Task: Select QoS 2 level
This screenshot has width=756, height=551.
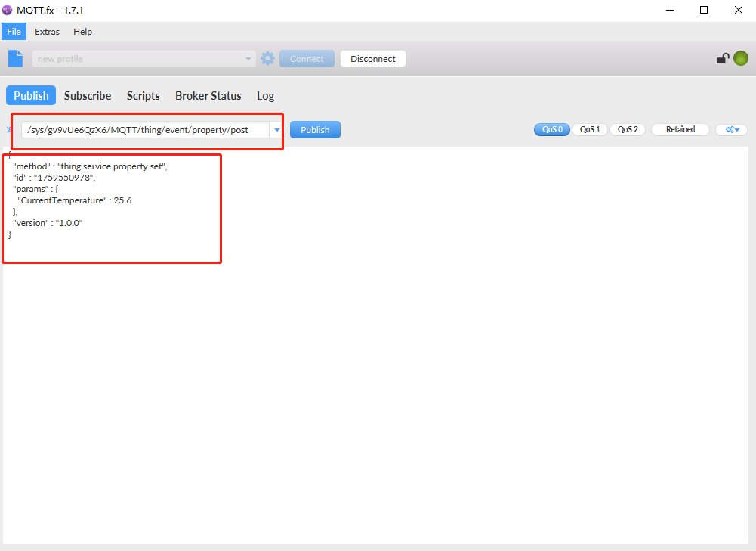Action: tap(628, 129)
